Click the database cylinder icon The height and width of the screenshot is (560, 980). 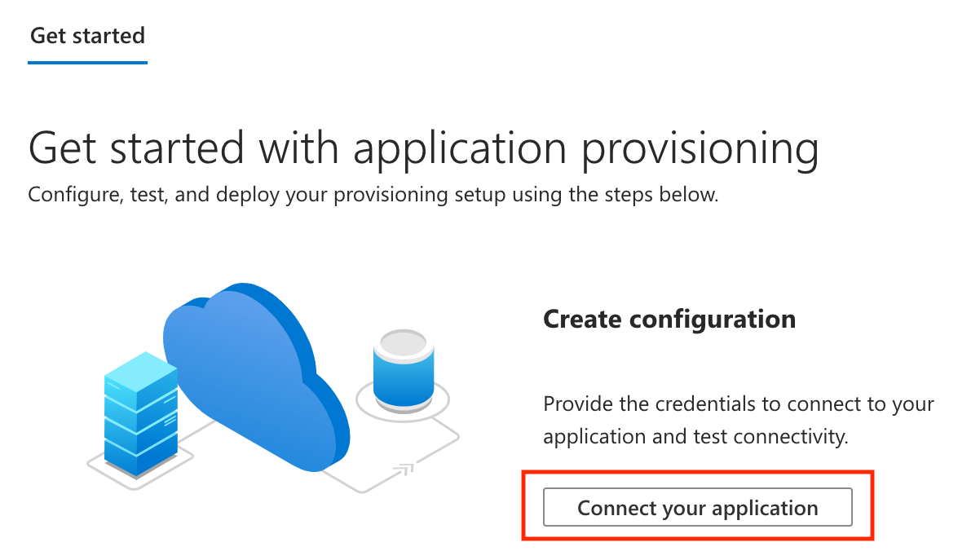point(403,371)
